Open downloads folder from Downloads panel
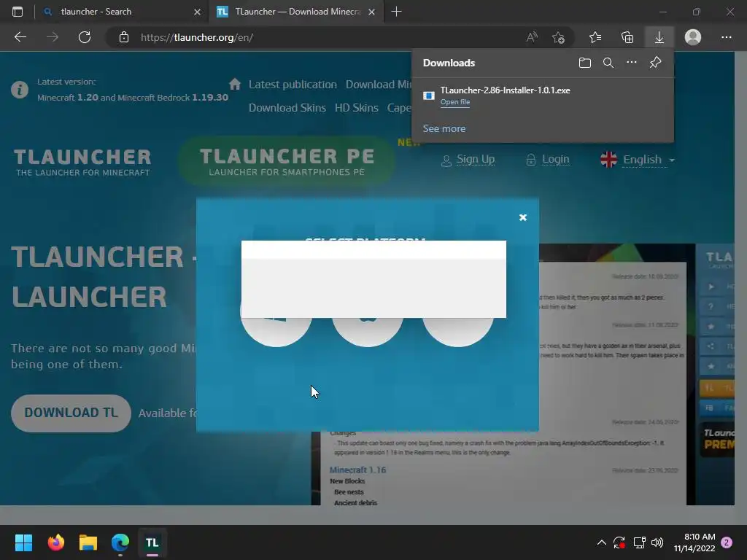The height and width of the screenshot is (560, 747). pos(585,63)
